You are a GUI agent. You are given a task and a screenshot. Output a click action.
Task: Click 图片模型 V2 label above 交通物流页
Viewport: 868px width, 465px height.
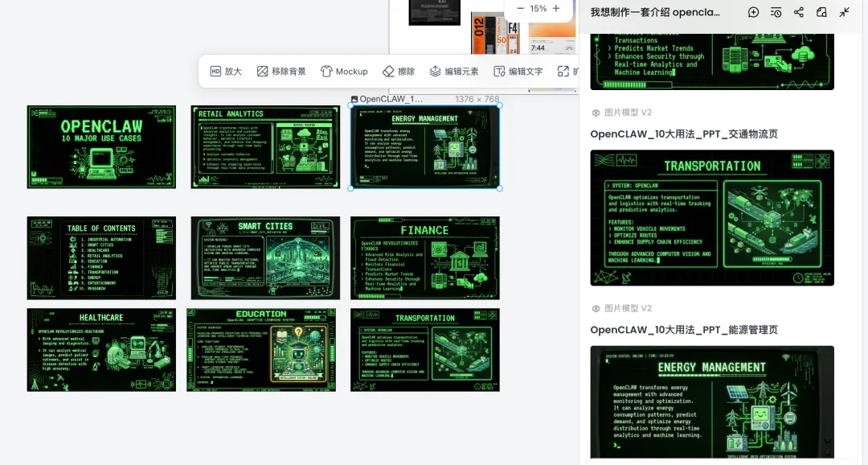coord(628,113)
